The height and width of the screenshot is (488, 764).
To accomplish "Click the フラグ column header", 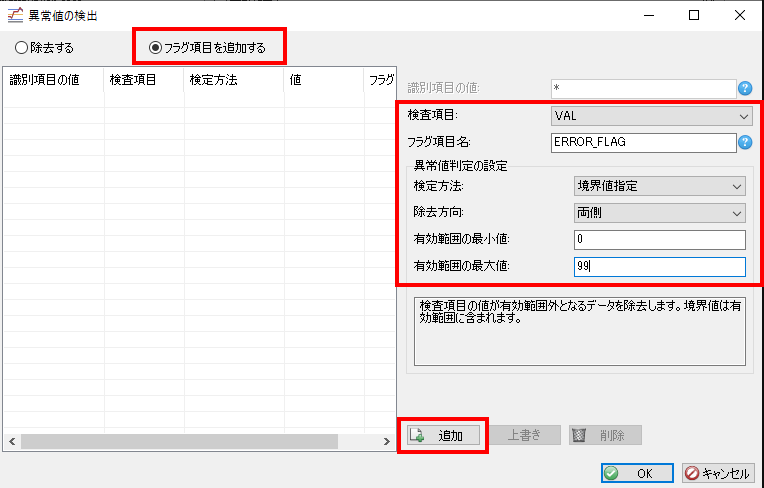I will [380, 80].
